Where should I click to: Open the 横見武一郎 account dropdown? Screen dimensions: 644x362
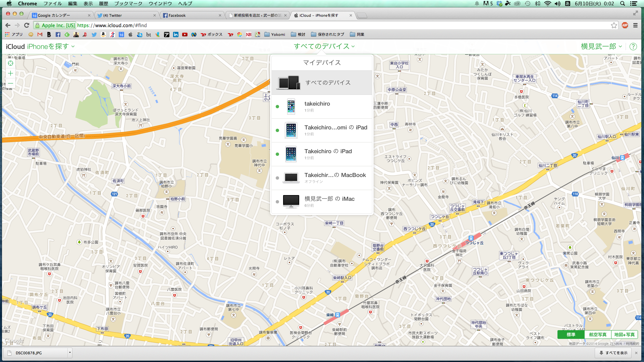click(601, 47)
